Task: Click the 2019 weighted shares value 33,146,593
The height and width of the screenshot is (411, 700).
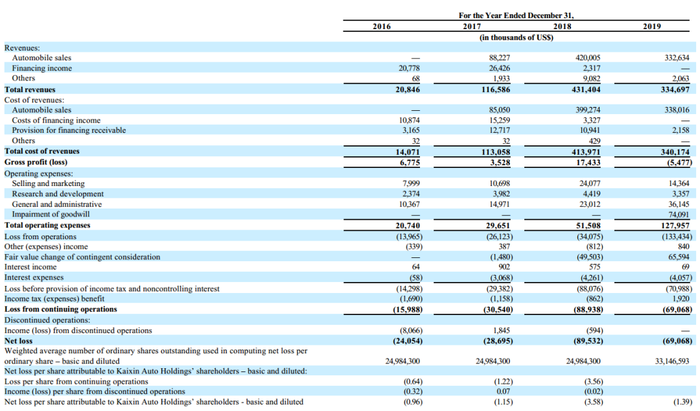Action: [672, 361]
